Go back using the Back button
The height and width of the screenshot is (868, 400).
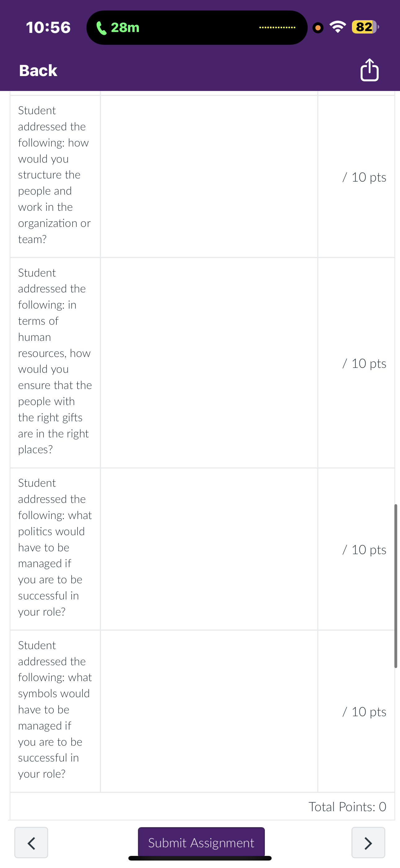[38, 70]
